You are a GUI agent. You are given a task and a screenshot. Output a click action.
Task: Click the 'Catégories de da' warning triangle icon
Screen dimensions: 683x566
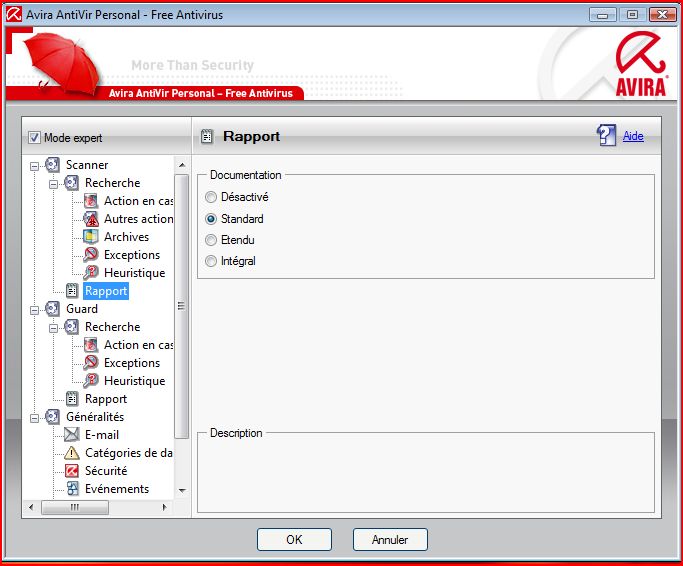click(x=71, y=453)
